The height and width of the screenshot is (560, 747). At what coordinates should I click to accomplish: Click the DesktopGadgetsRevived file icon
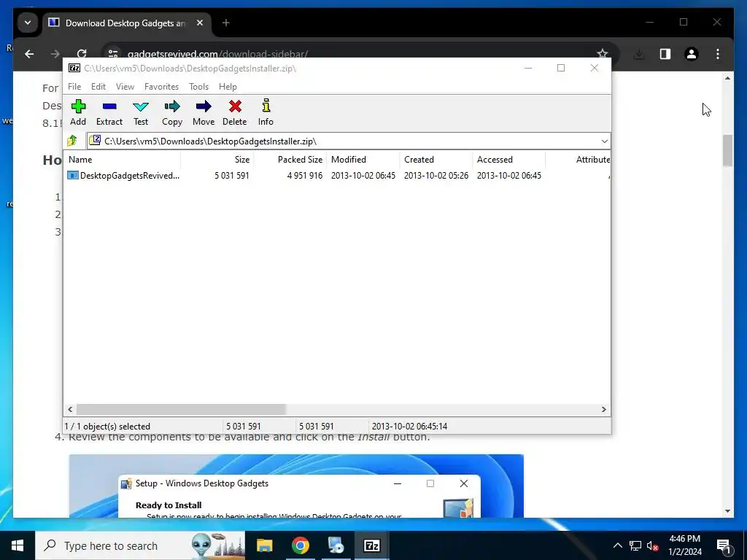point(72,175)
